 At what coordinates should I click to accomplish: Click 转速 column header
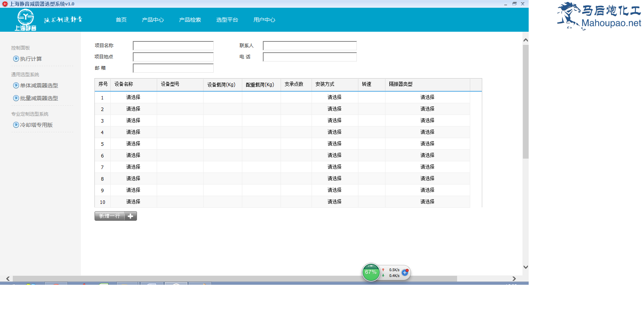pos(372,84)
